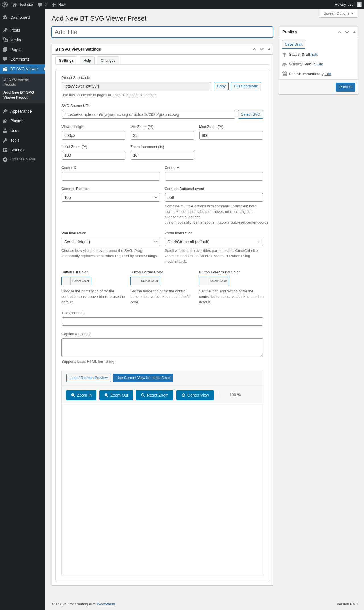This screenshot has height=610, width=364.
Task: Open Plugins icon in sidebar
Action: pos(5,121)
